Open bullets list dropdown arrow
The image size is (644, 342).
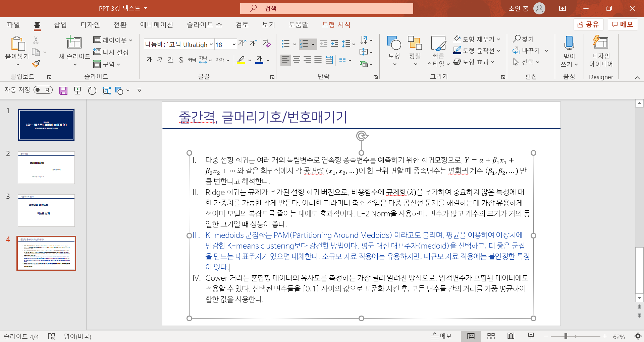click(x=294, y=44)
